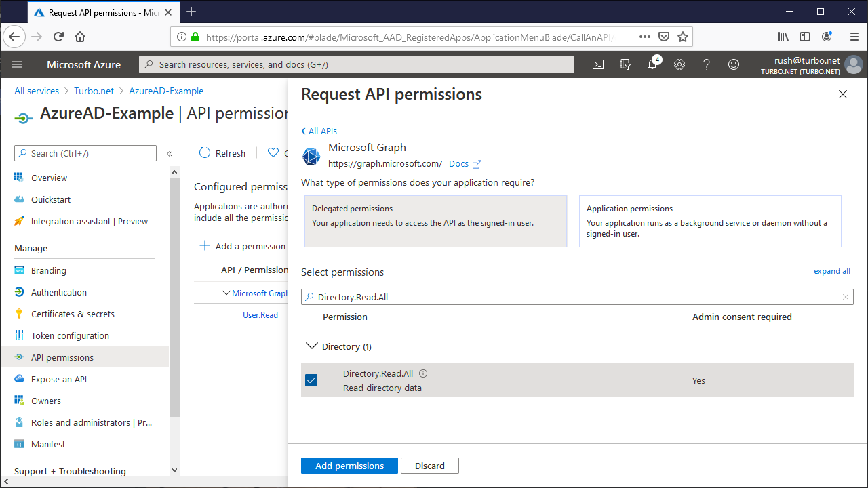
Task: Open the Azure portal hamburger menu
Action: tap(17, 64)
